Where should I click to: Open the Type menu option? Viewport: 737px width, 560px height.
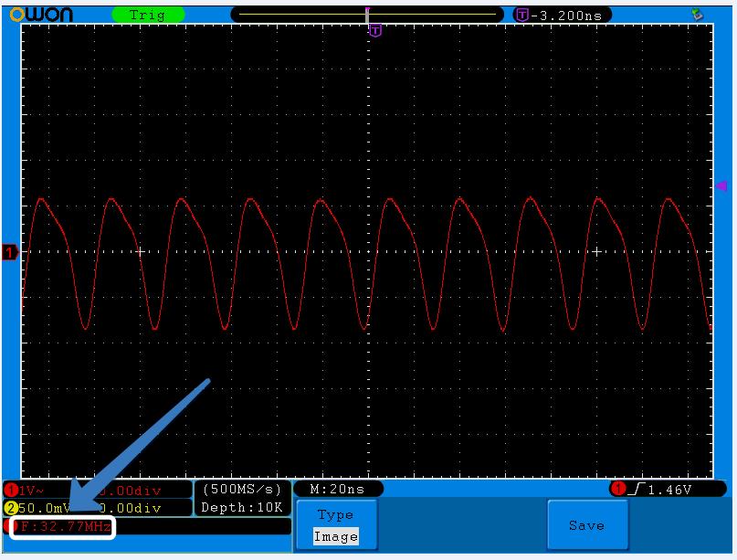point(335,516)
